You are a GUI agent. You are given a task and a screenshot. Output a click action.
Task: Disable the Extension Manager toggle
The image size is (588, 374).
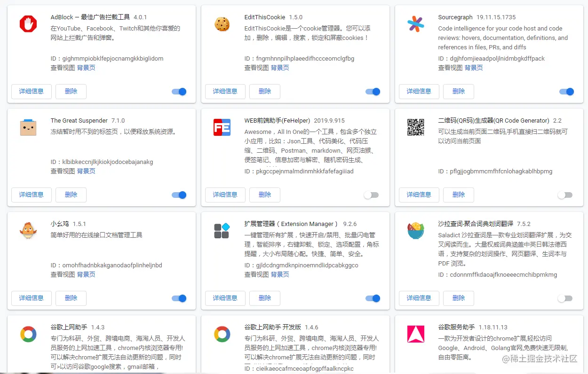373,298
